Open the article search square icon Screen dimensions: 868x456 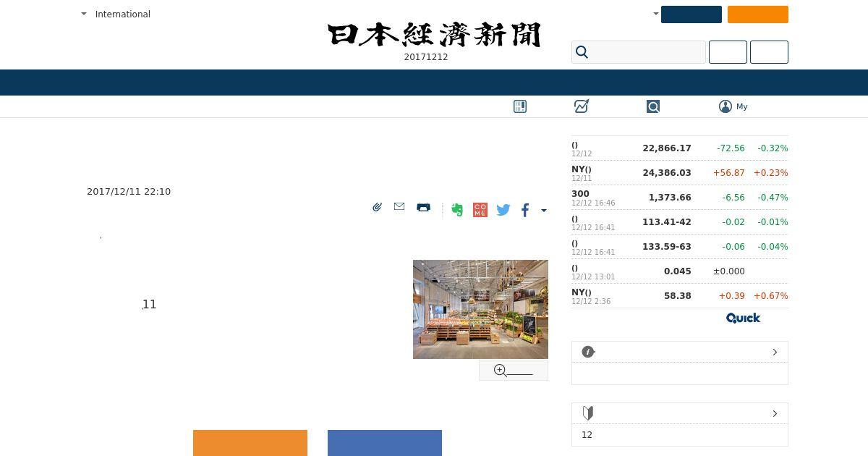point(653,106)
